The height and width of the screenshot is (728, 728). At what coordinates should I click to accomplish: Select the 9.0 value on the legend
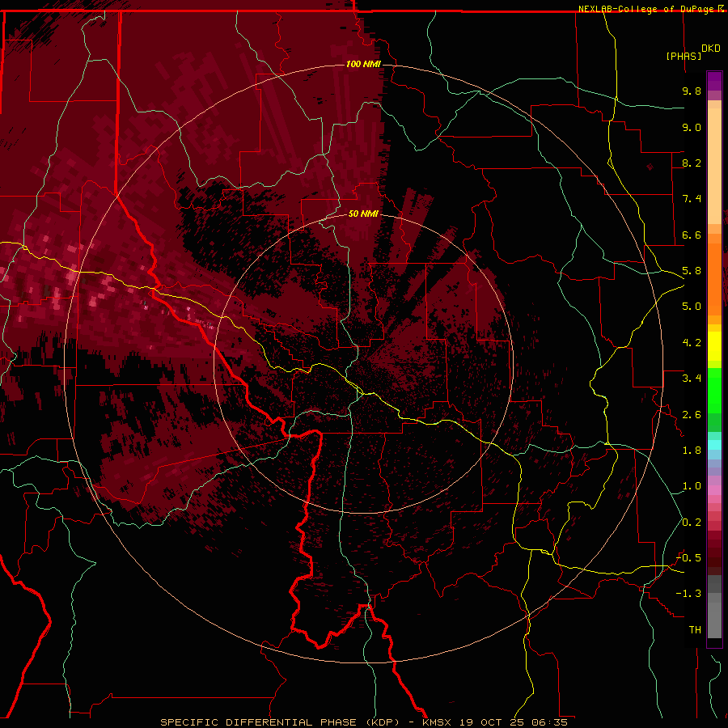(692, 127)
